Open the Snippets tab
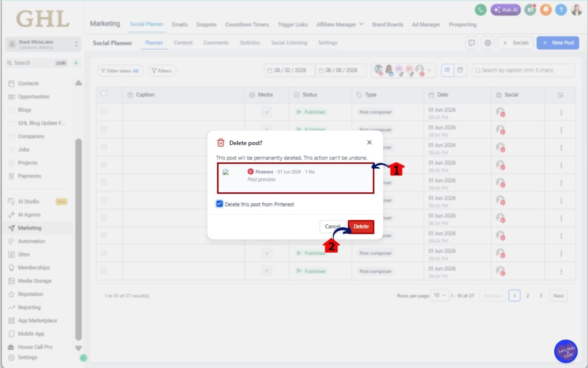Screen dimensions: 588x368 206,25
